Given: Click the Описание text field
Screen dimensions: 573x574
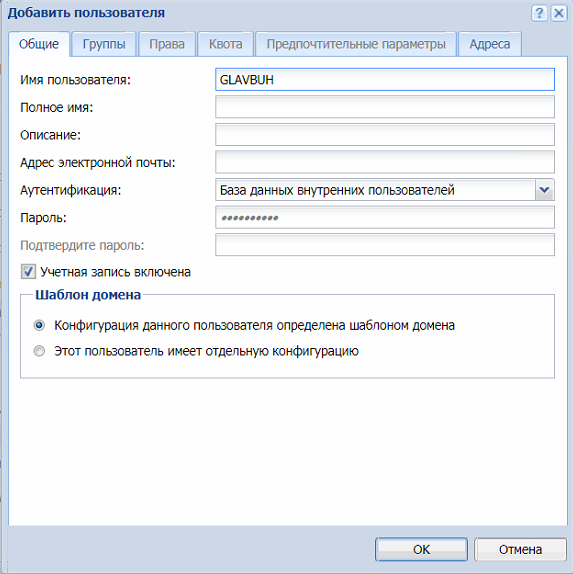Looking at the screenshot, I should coord(385,135).
